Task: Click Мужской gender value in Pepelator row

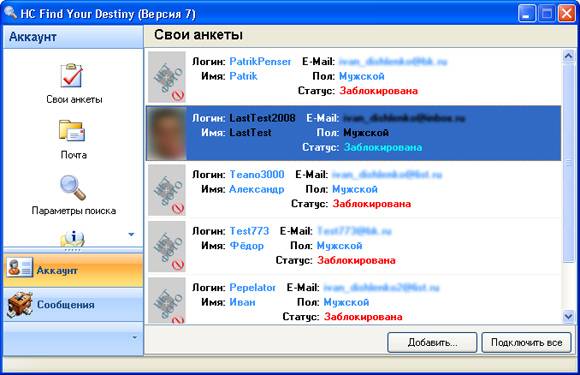Action: (346, 303)
